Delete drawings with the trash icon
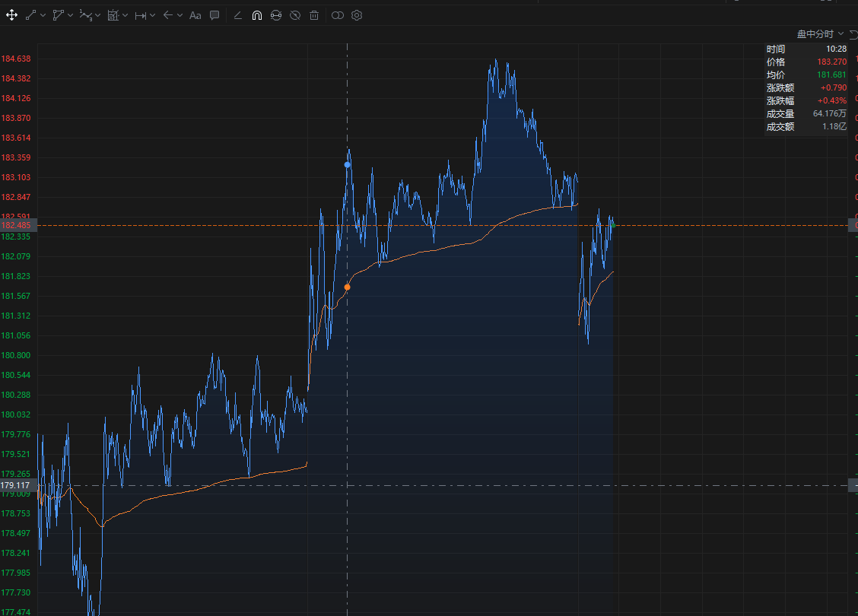The height and width of the screenshot is (616, 858). [x=314, y=15]
